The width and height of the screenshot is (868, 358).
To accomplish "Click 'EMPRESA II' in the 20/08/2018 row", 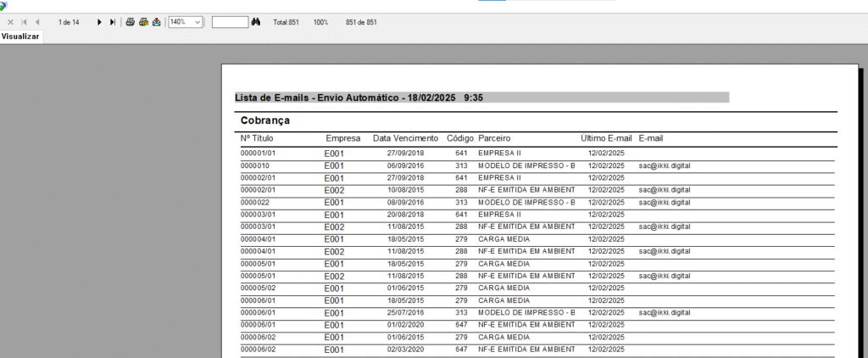I will [500, 215].
